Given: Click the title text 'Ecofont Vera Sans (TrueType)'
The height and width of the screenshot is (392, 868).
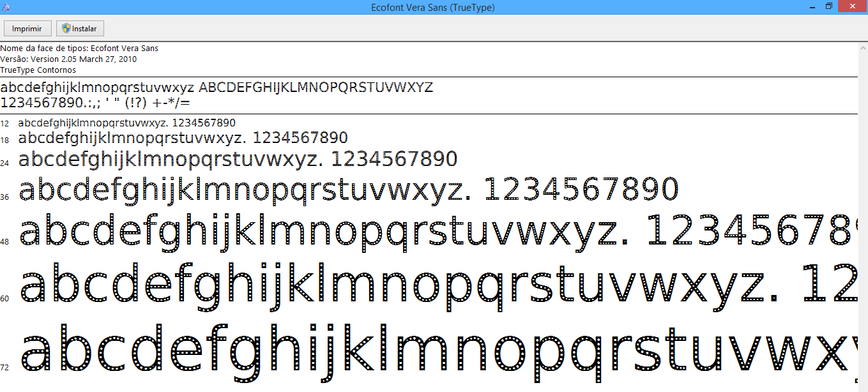Looking at the screenshot, I should click(433, 8).
